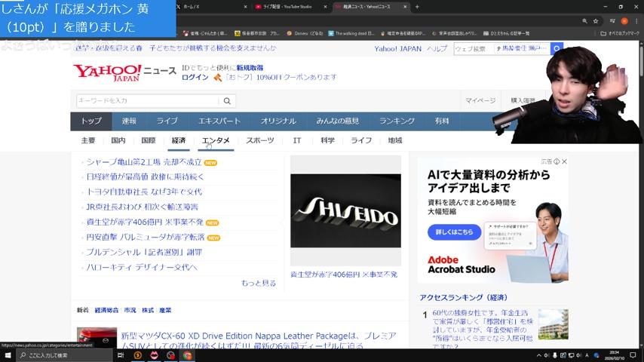Open the 株式 subcategory link

(x=148, y=310)
